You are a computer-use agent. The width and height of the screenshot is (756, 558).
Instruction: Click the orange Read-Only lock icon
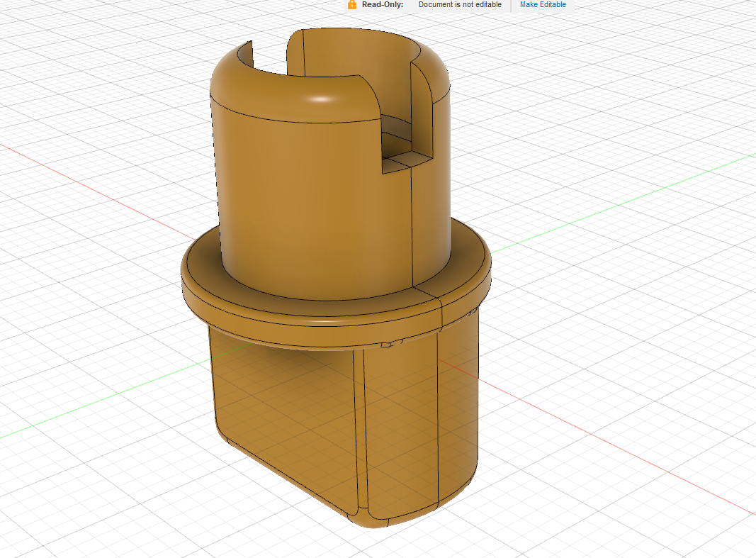(x=352, y=4)
